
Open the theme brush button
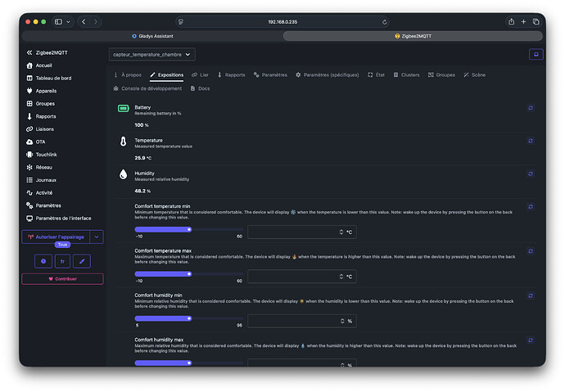coord(82,261)
